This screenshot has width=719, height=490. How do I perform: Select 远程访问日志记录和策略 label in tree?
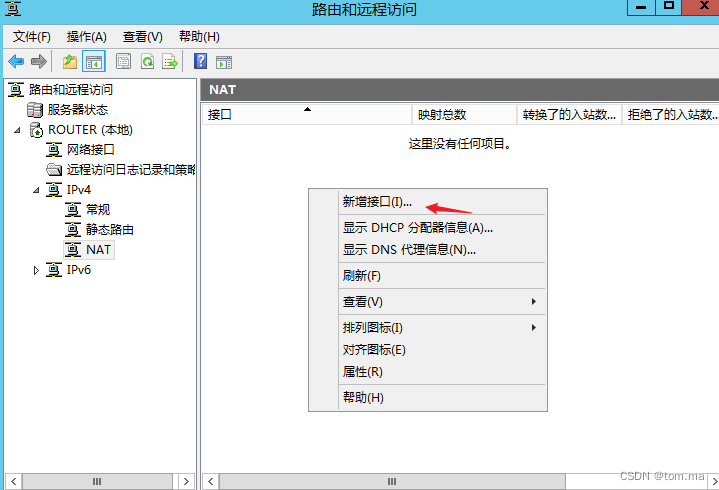(x=131, y=170)
